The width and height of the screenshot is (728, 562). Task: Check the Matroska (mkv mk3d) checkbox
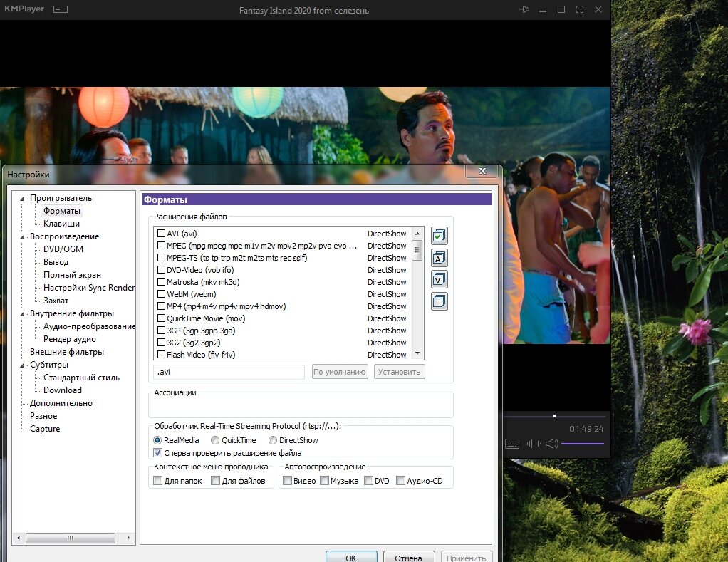[x=161, y=281]
